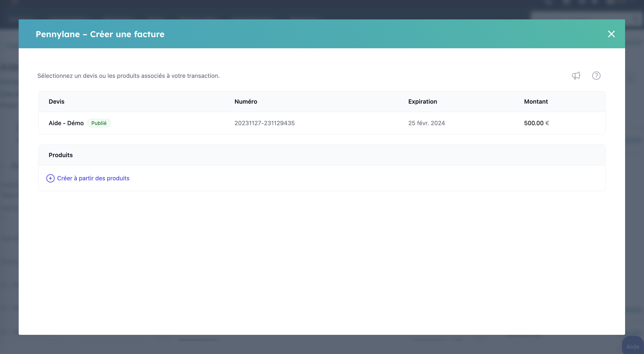This screenshot has width=644, height=354.
Task: Click the megaphone feedback icon
Action: [576, 75]
